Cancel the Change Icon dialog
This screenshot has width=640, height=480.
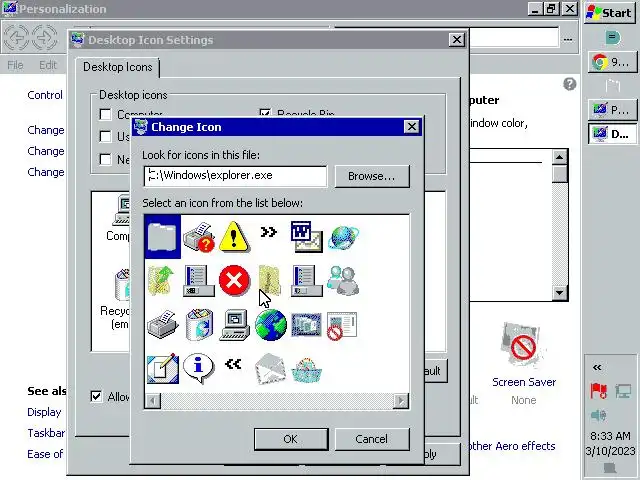point(372,439)
